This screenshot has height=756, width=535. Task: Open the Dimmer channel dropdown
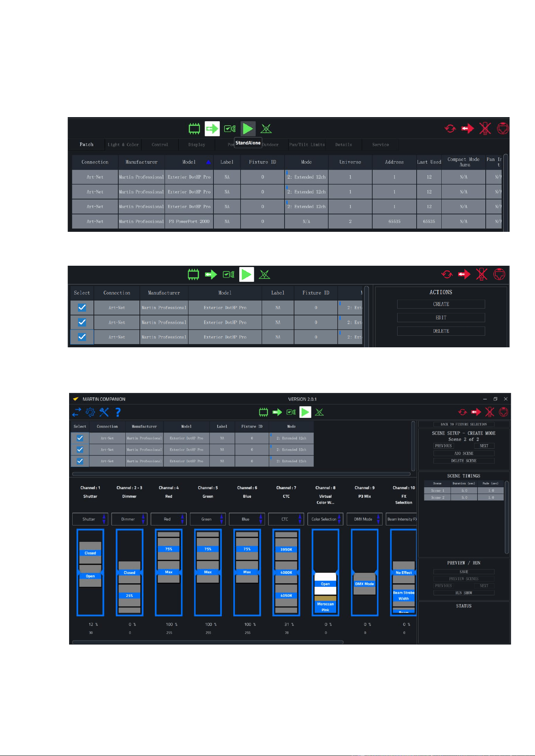click(129, 519)
